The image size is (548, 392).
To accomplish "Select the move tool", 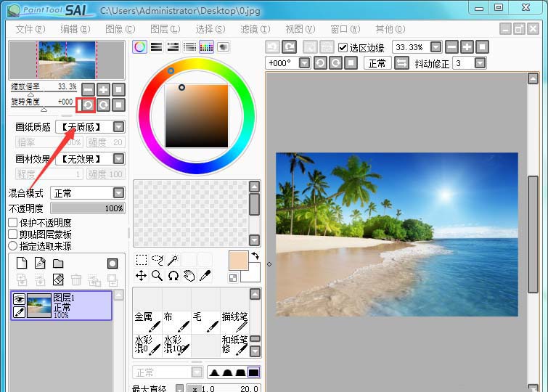I will [142, 276].
